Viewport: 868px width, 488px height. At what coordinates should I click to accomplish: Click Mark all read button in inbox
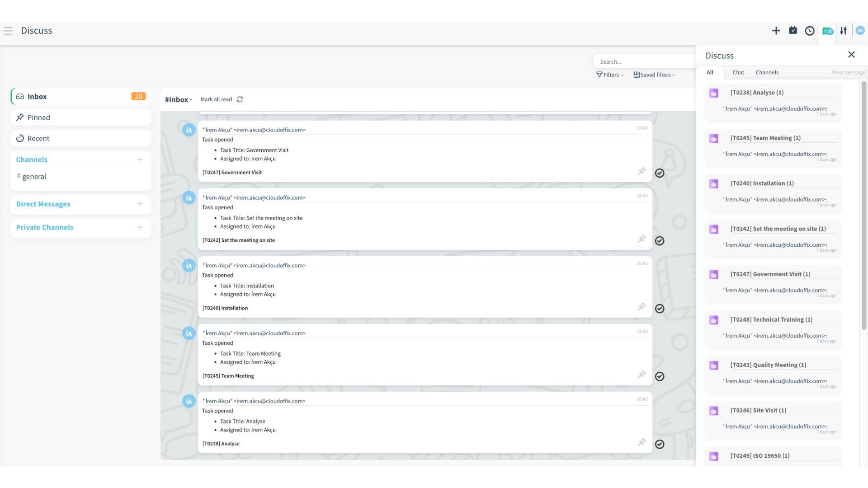216,99
